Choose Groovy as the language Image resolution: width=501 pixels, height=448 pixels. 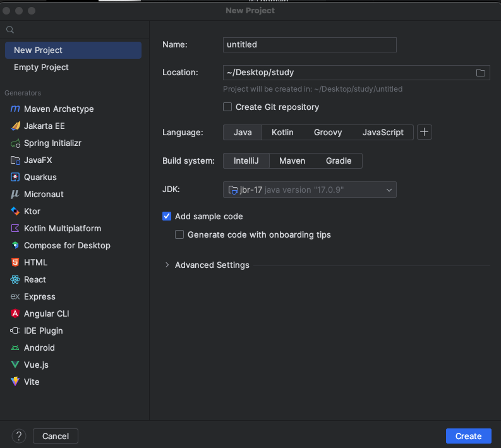pyautogui.click(x=328, y=132)
